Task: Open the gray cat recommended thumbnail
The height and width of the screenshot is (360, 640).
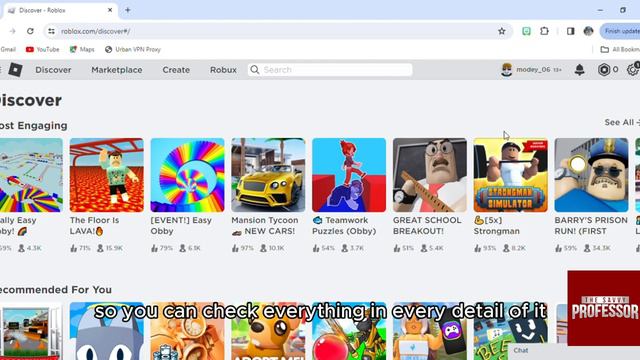Action: (x=107, y=331)
